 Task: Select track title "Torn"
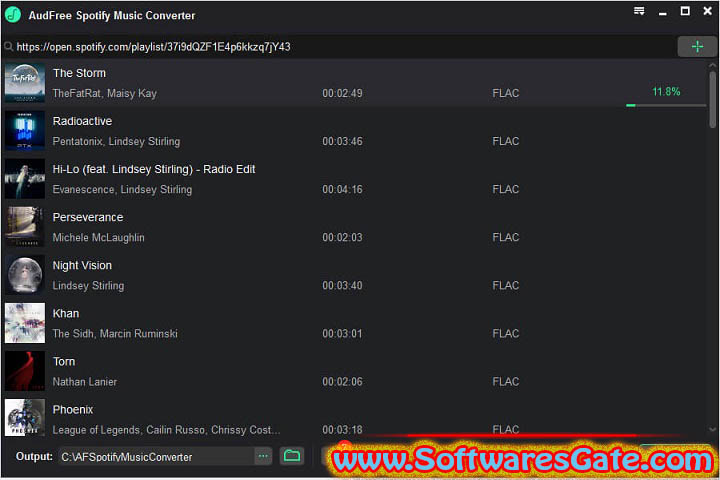pyautogui.click(x=64, y=361)
